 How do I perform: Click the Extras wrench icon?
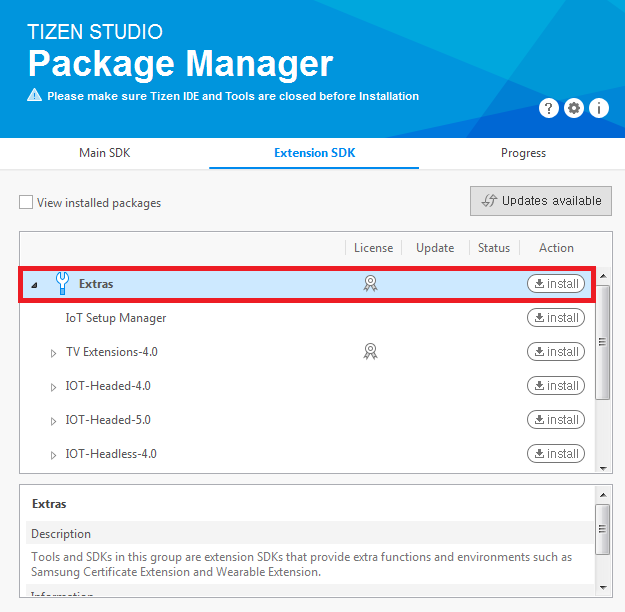62,284
